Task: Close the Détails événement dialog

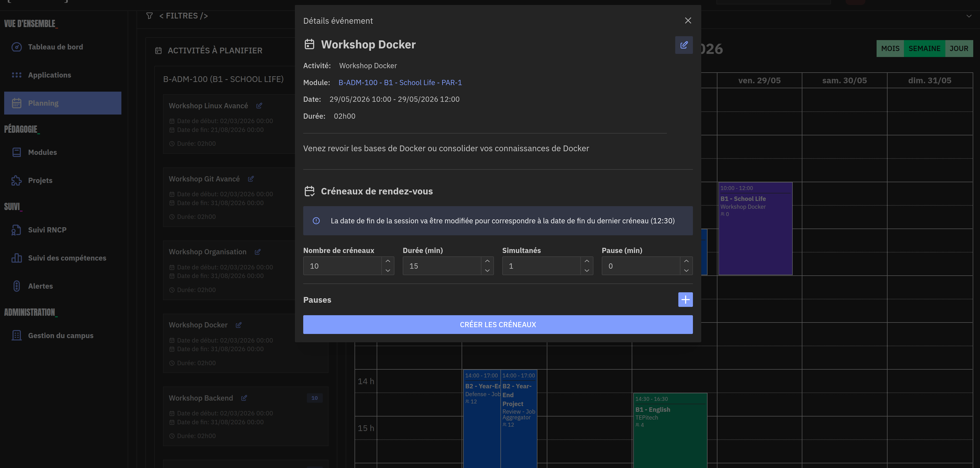Action: point(688,21)
